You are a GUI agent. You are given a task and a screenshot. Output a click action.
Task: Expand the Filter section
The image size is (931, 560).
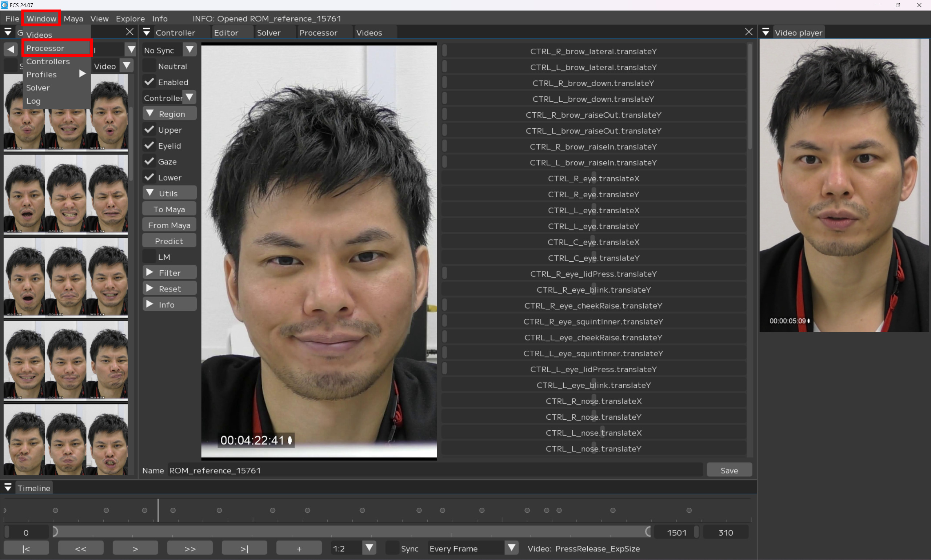click(x=169, y=273)
